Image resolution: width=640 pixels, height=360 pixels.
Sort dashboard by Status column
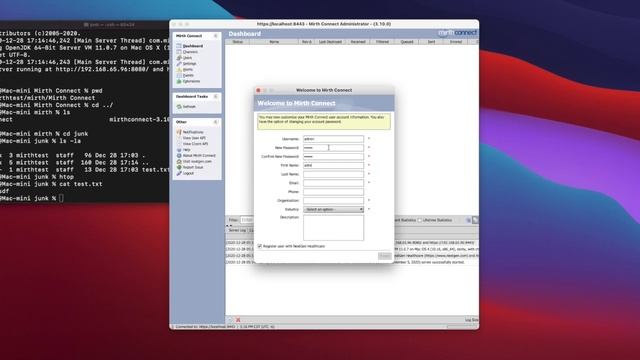238,42
